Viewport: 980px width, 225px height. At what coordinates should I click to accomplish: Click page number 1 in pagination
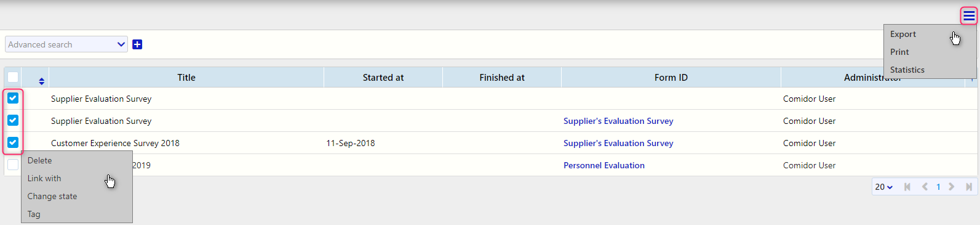tap(938, 187)
